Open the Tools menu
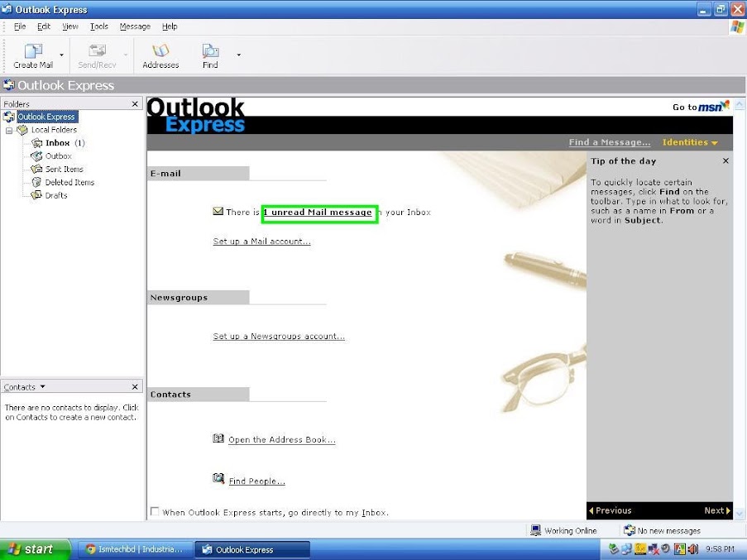The width and height of the screenshot is (747, 560). coord(99,26)
